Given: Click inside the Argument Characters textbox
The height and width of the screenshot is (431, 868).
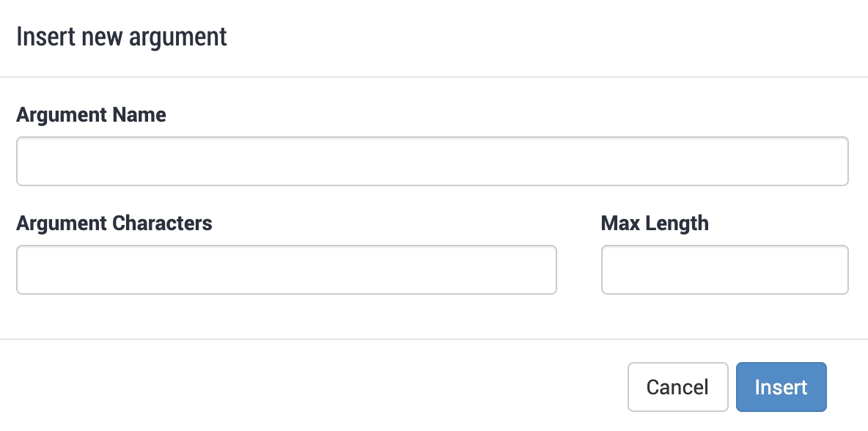Looking at the screenshot, I should pos(286,270).
